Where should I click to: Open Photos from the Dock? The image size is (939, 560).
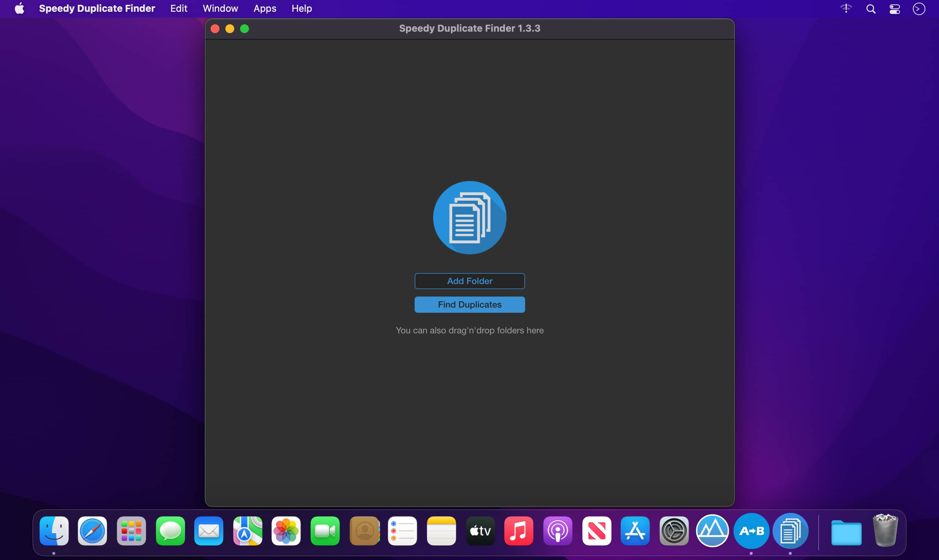[286, 531]
